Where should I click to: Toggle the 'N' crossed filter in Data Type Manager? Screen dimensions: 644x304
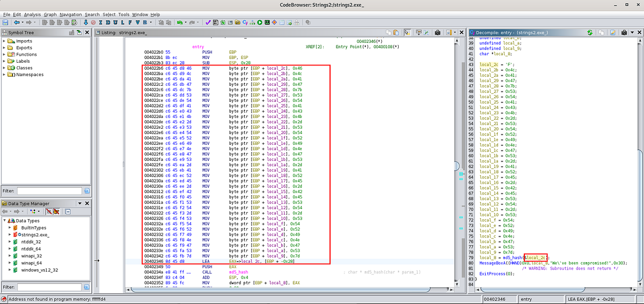[49, 212]
